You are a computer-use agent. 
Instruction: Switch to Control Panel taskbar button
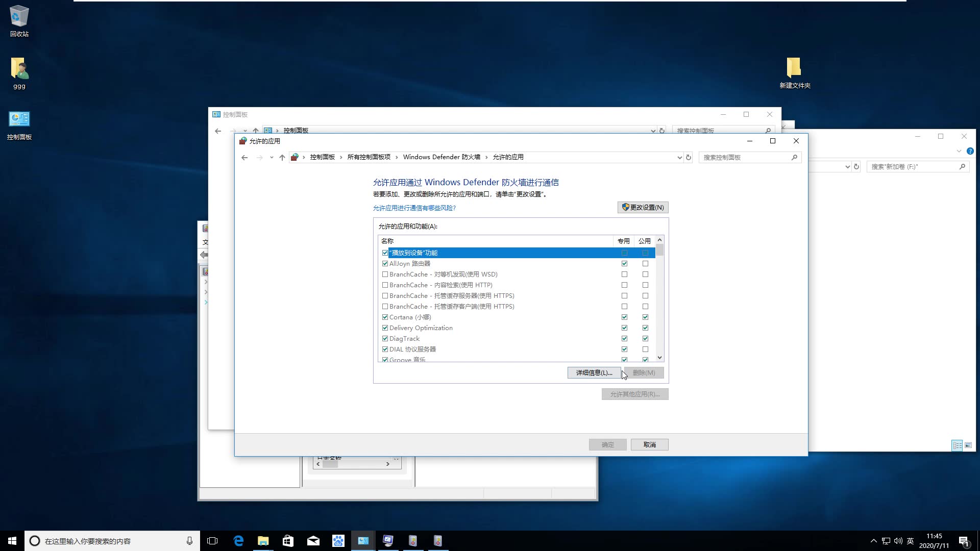363,541
